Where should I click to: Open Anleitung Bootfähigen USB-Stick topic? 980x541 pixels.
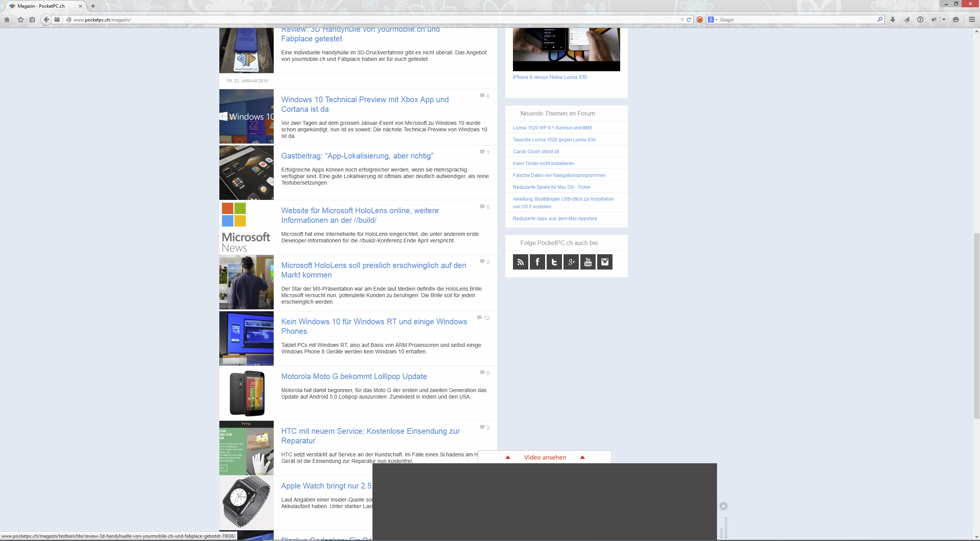point(563,203)
